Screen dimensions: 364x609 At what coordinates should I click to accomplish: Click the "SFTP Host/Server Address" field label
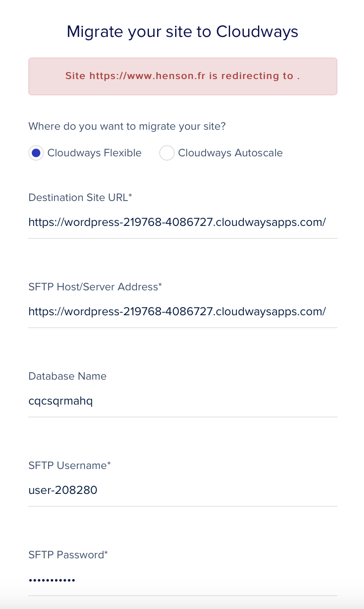pos(93,287)
